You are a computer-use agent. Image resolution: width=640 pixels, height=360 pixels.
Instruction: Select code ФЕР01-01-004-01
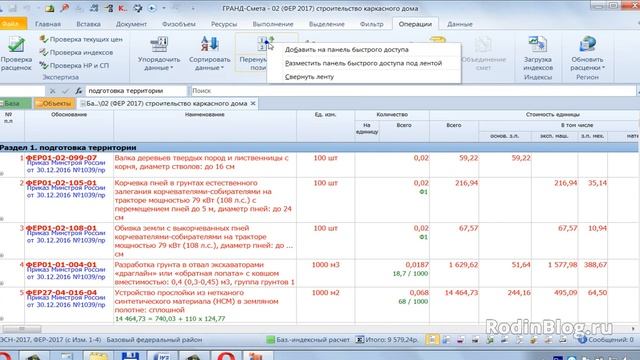(61, 264)
